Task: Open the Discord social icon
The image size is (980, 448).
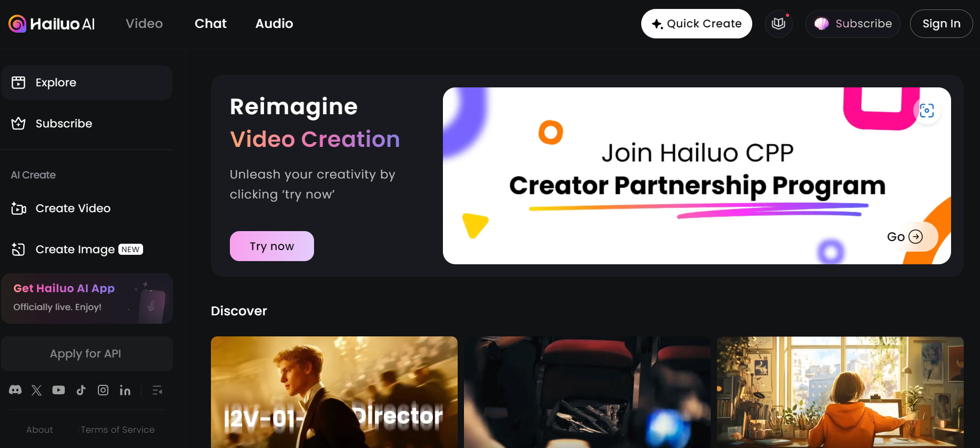Action: point(15,390)
